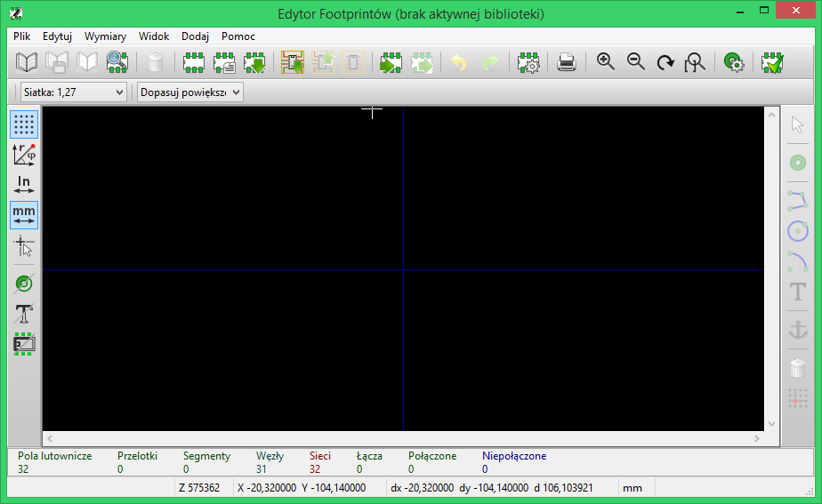Open footprint properties gear icon
Viewport: 822px width, 504px height.
528,62
